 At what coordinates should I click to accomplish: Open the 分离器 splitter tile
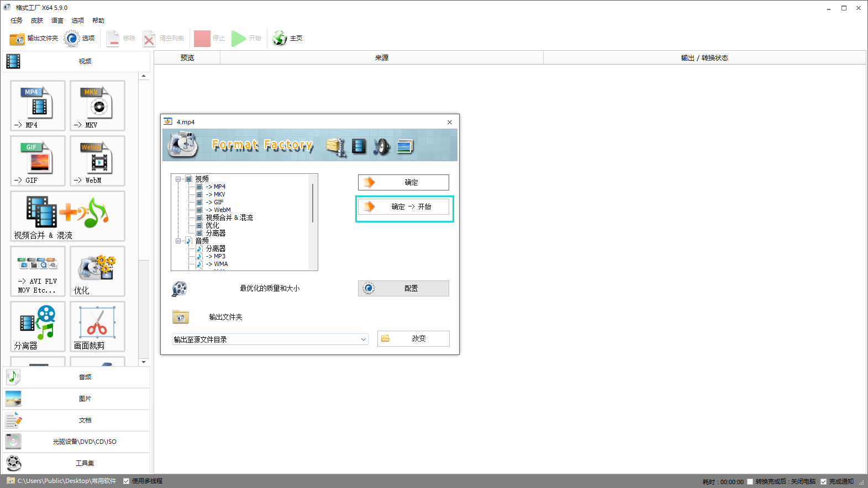coord(38,326)
